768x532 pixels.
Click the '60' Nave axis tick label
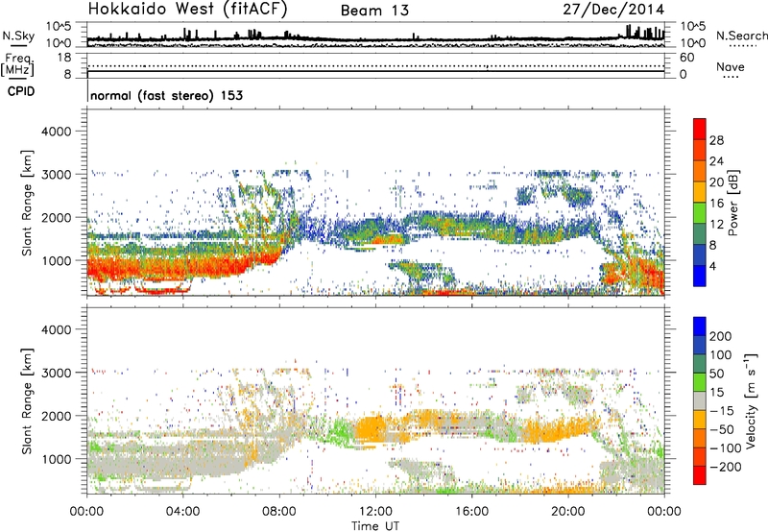coord(687,58)
